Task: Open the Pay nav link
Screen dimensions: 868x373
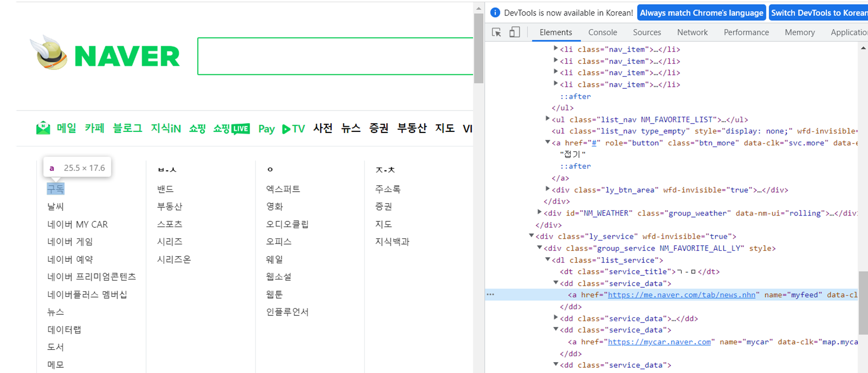Action: click(x=266, y=129)
